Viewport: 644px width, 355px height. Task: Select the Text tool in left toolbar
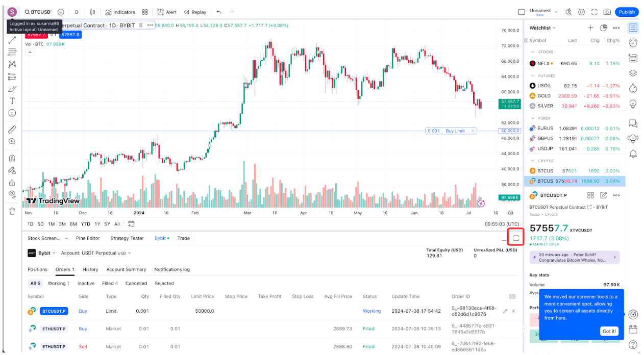(12, 101)
